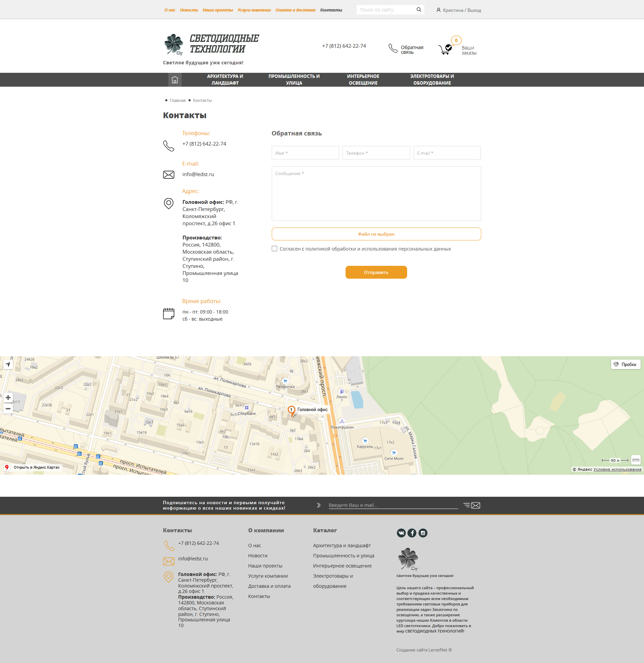Click the Pyaterochka store map icon

pos(285,381)
